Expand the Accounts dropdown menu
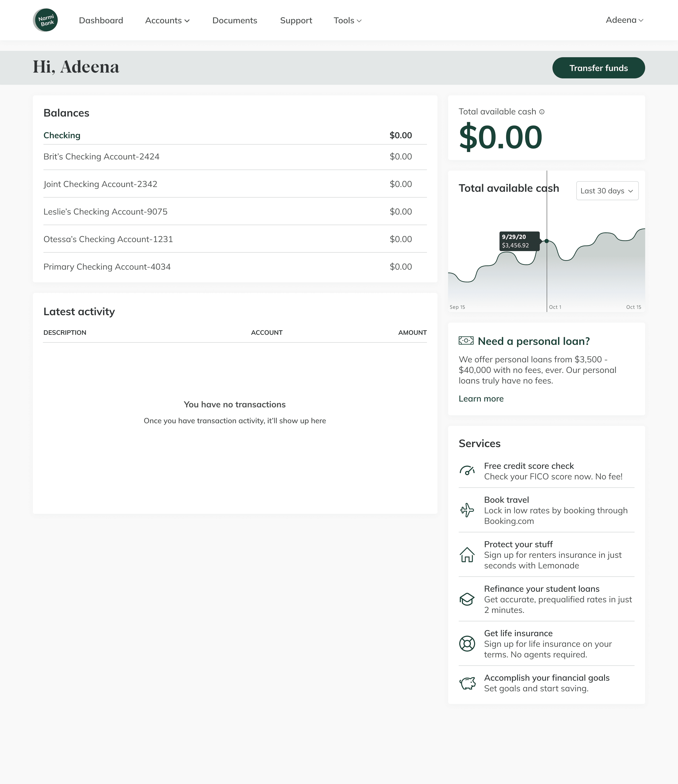Image resolution: width=678 pixels, height=784 pixels. coord(167,20)
